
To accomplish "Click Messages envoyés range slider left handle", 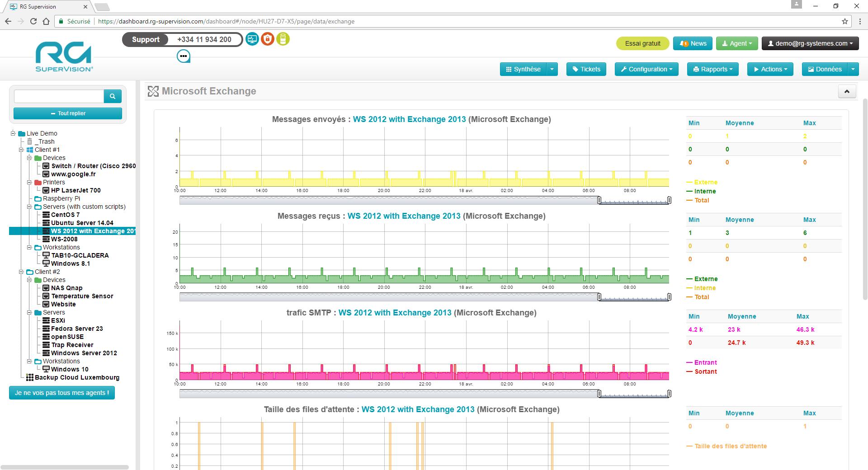I will (599, 200).
